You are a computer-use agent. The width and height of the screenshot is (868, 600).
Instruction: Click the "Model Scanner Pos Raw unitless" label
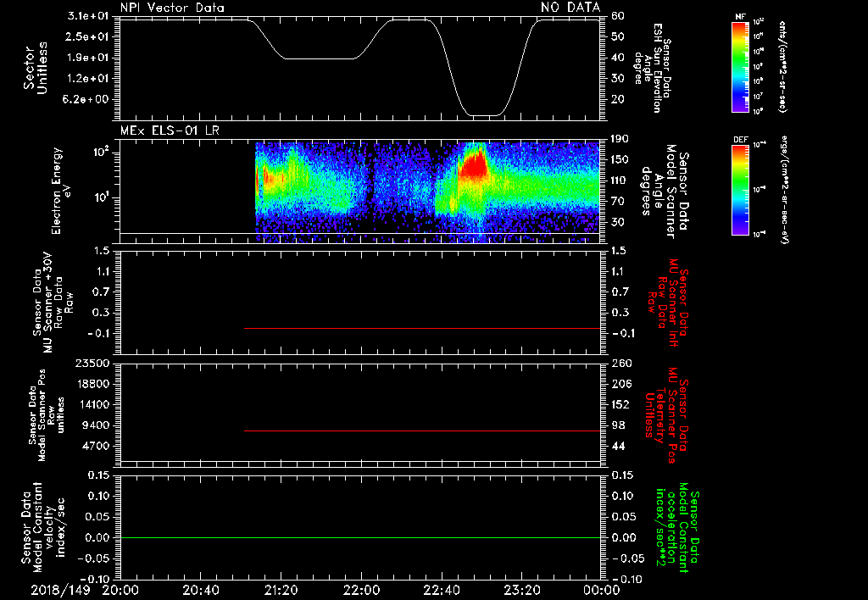coord(47,415)
